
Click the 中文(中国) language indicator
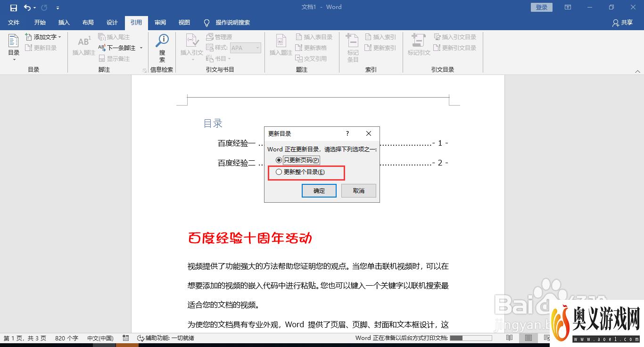click(x=100, y=338)
